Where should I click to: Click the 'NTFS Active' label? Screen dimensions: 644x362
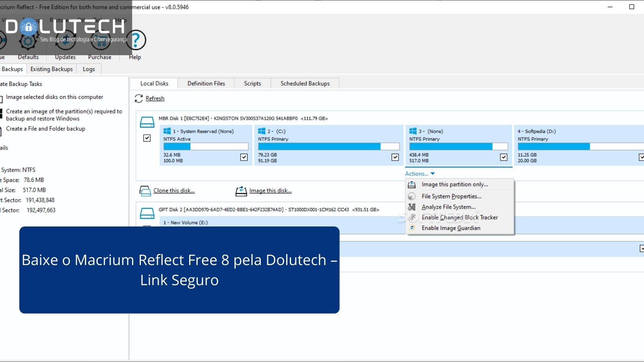177,139
